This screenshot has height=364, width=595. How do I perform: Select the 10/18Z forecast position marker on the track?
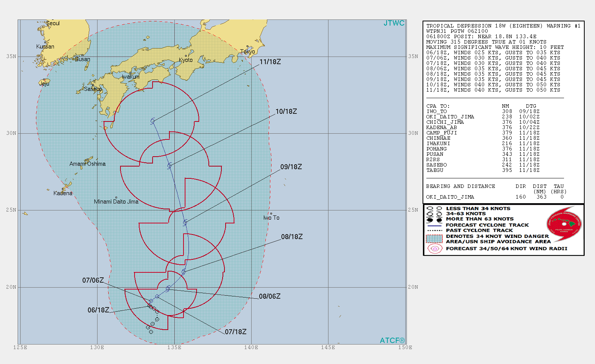tap(169, 166)
